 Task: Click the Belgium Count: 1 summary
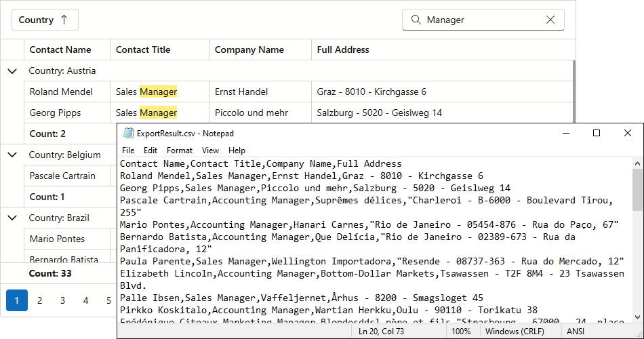click(47, 197)
